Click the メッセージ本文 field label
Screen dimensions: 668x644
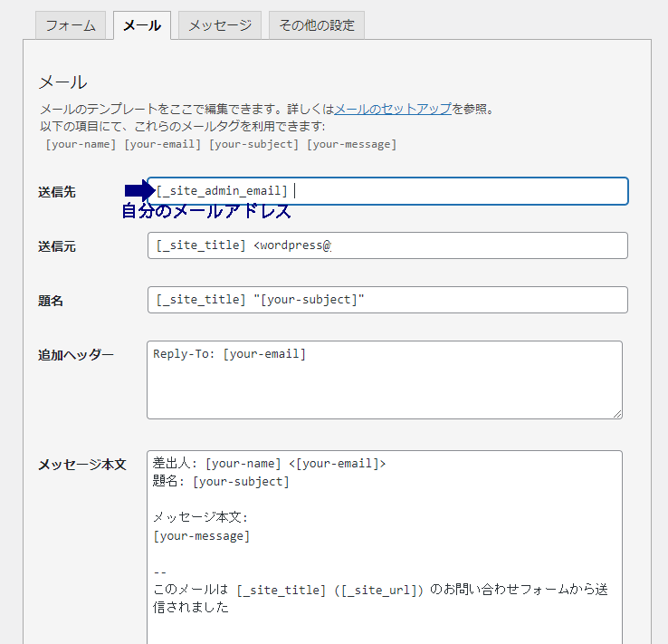(82, 465)
